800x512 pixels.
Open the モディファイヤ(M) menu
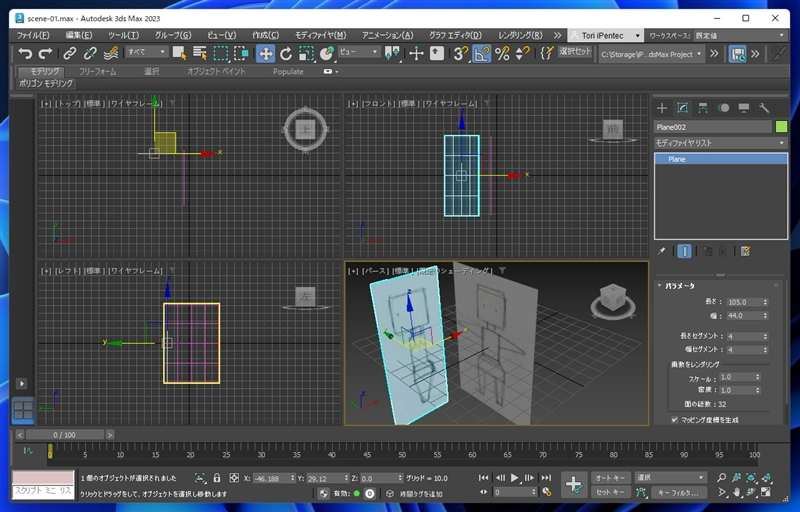pyautogui.click(x=320, y=35)
